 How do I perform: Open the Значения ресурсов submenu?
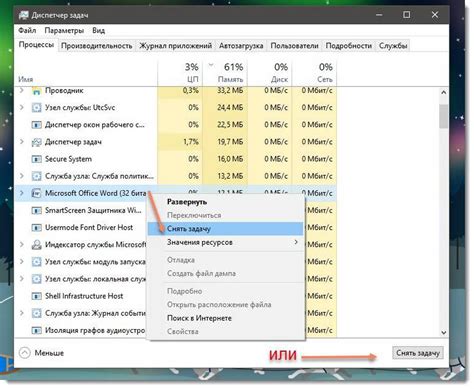tap(225, 242)
